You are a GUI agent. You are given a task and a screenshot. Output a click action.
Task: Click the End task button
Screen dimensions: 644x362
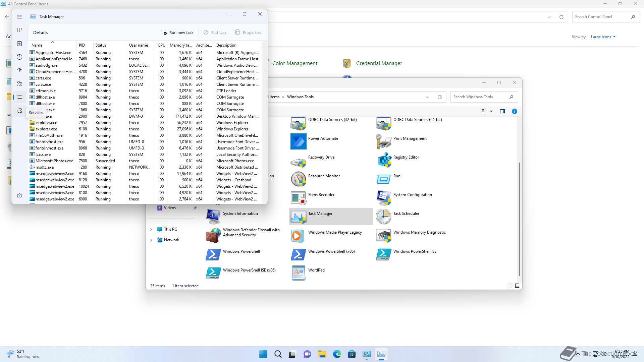coord(215,33)
